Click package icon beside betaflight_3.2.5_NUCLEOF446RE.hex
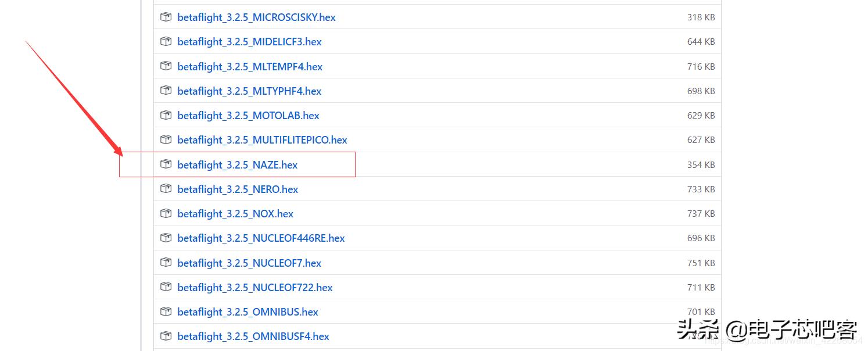Image resolution: width=868 pixels, height=351 pixels. (x=166, y=238)
